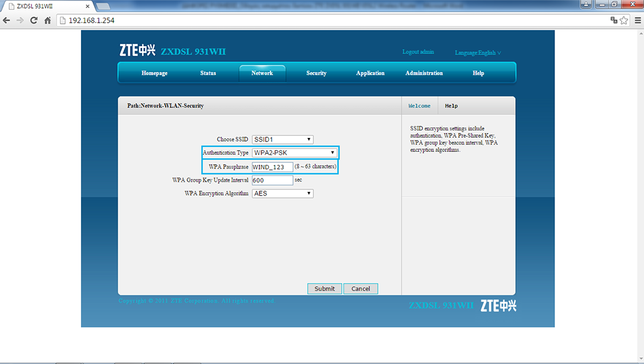The width and height of the screenshot is (644, 364).
Task: Expand Authentication Type dropdown
Action: coord(294,153)
